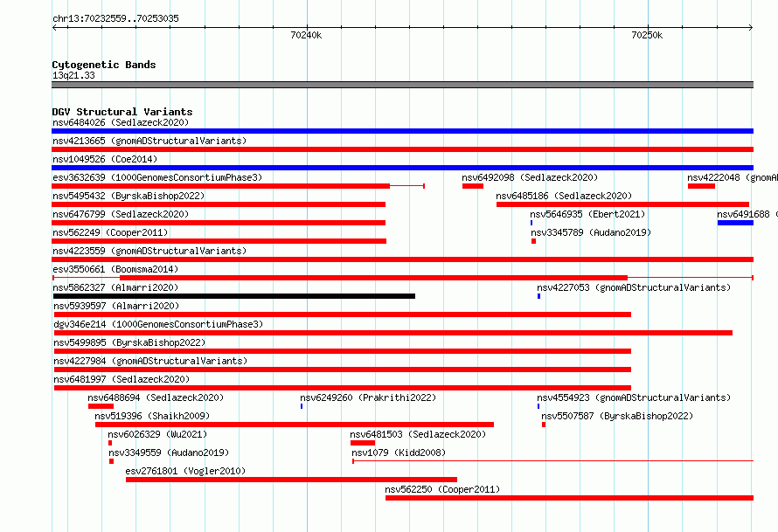The width and height of the screenshot is (778, 532).
Task: Select the blue nsv1049526 Coe2014 bar
Action: [x=402, y=168]
